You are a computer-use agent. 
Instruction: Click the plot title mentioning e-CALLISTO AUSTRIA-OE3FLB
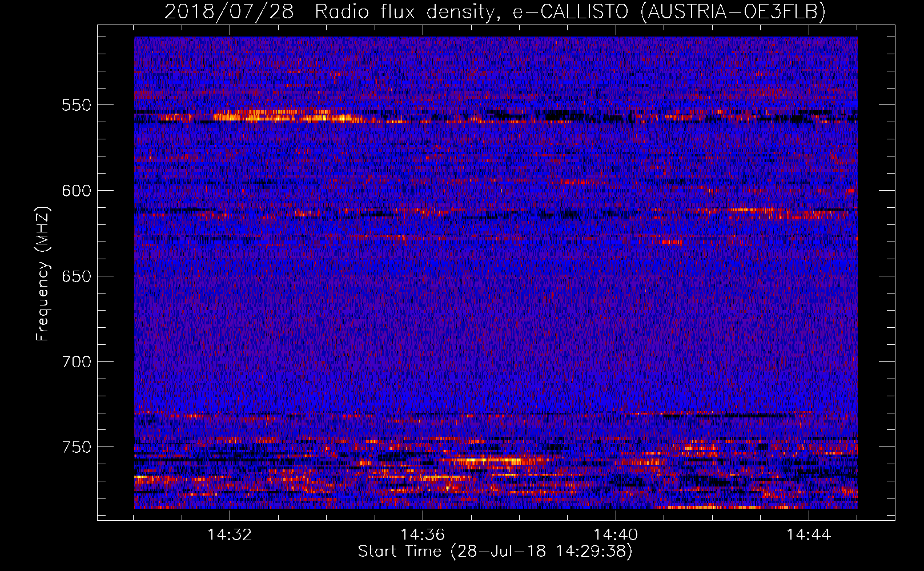click(495, 11)
